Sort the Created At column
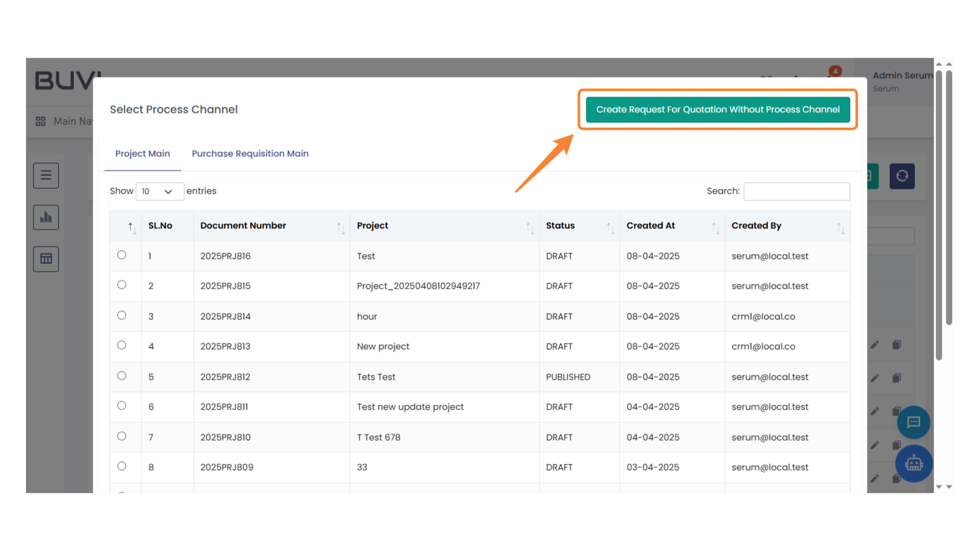Viewport: 980px width, 551px height. [716, 228]
